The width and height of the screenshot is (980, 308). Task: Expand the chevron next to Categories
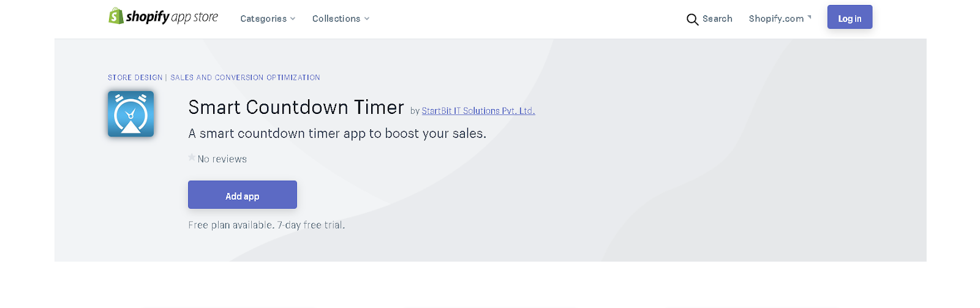[x=293, y=19]
